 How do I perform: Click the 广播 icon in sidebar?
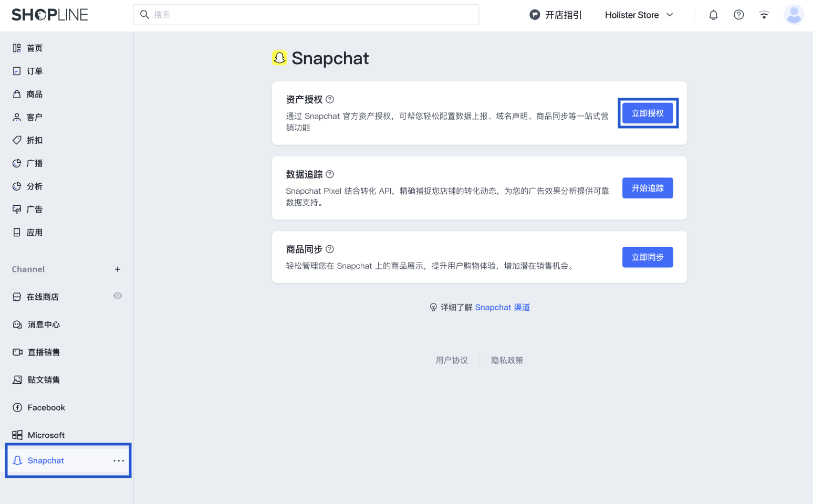coord(17,164)
